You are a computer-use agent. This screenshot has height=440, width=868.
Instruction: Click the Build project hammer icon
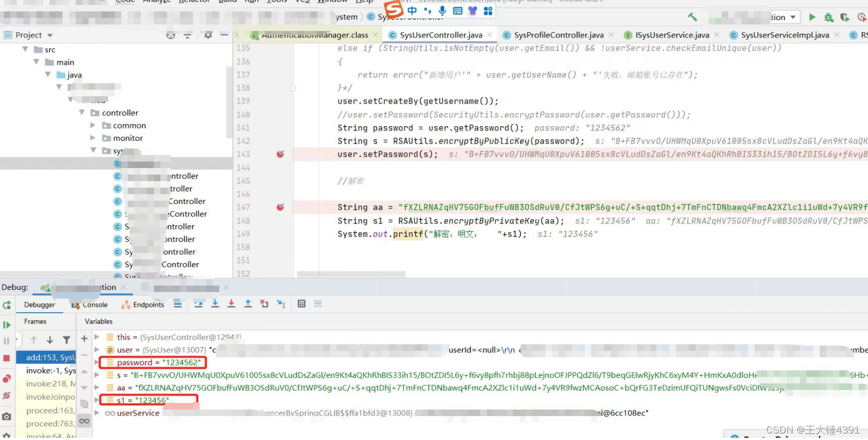(692, 17)
